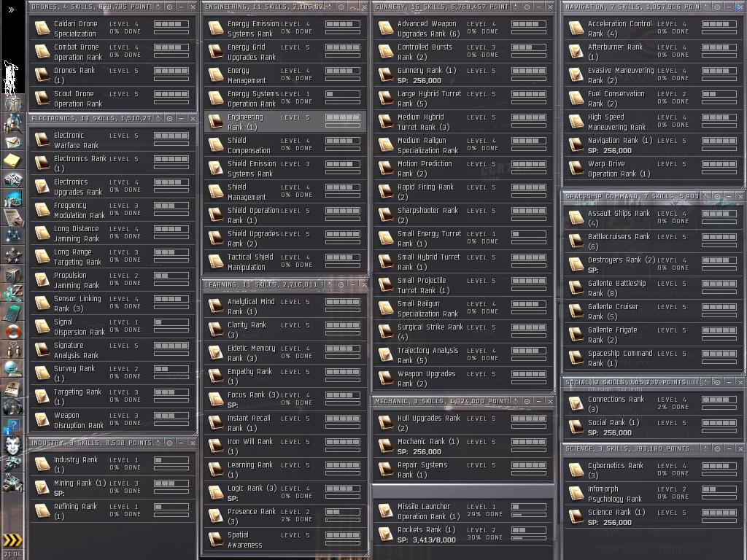
Task: Select the Spatial Awareness skill row
Action: 285,540
